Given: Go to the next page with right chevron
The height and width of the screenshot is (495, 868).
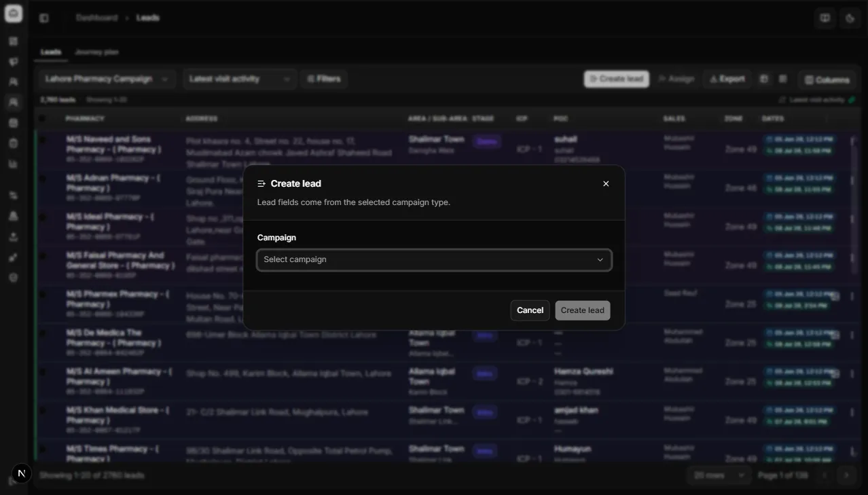Looking at the screenshot, I should click(x=846, y=475).
